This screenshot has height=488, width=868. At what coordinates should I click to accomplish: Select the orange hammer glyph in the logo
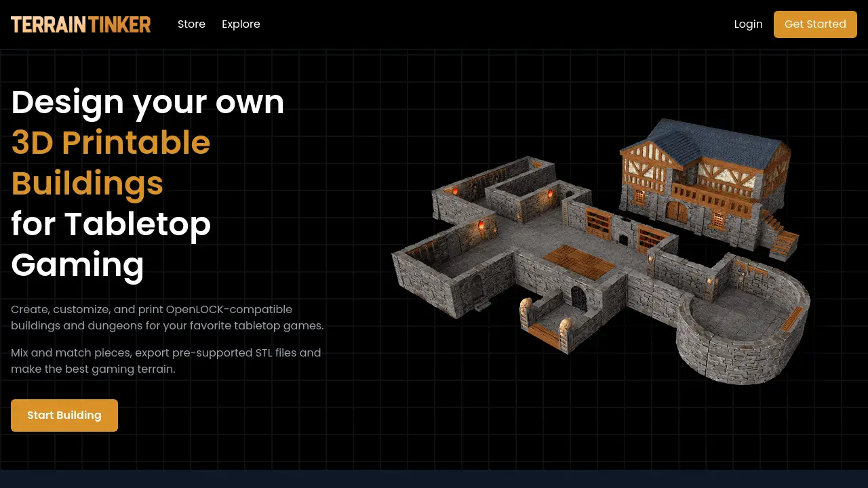(119, 24)
